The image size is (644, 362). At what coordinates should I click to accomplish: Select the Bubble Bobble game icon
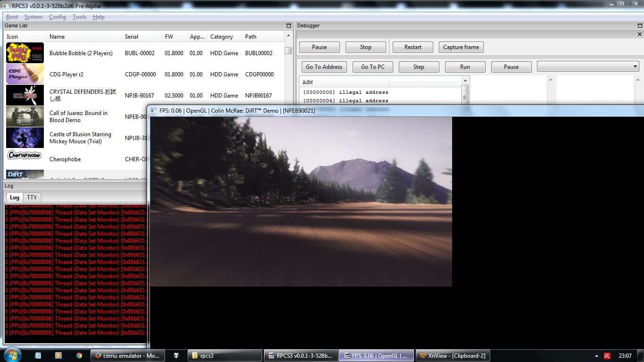(x=25, y=53)
